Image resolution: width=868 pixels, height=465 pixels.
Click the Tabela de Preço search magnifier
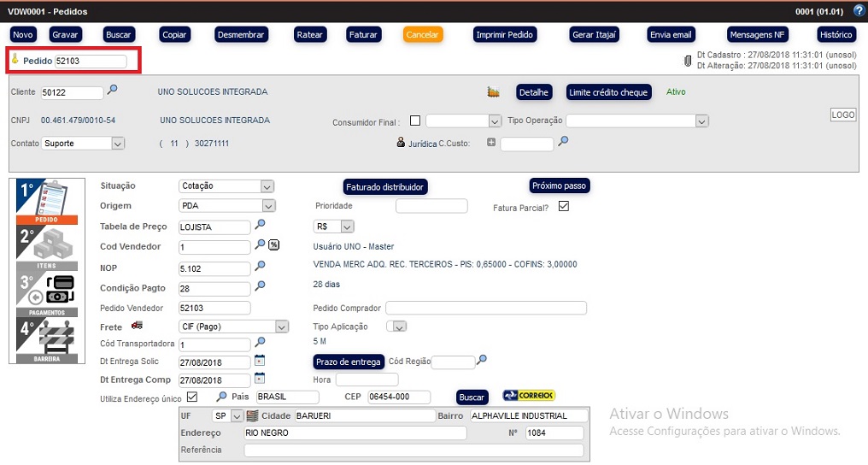click(x=261, y=225)
